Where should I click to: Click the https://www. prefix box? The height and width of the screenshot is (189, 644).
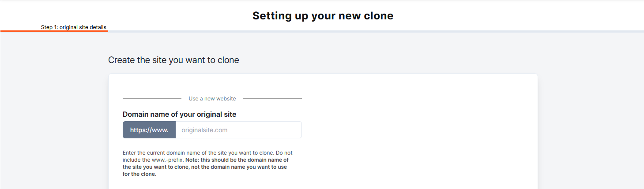pos(149,130)
